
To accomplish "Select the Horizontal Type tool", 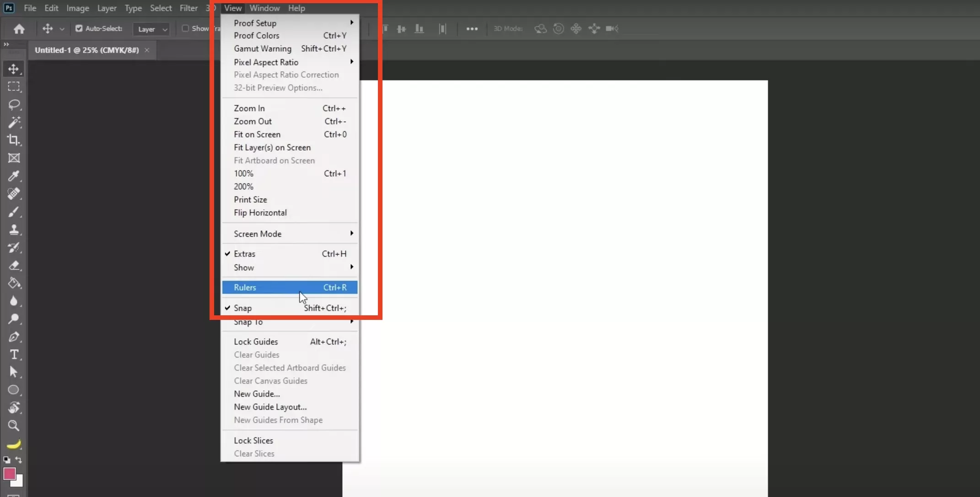I will (x=14, y=354).
